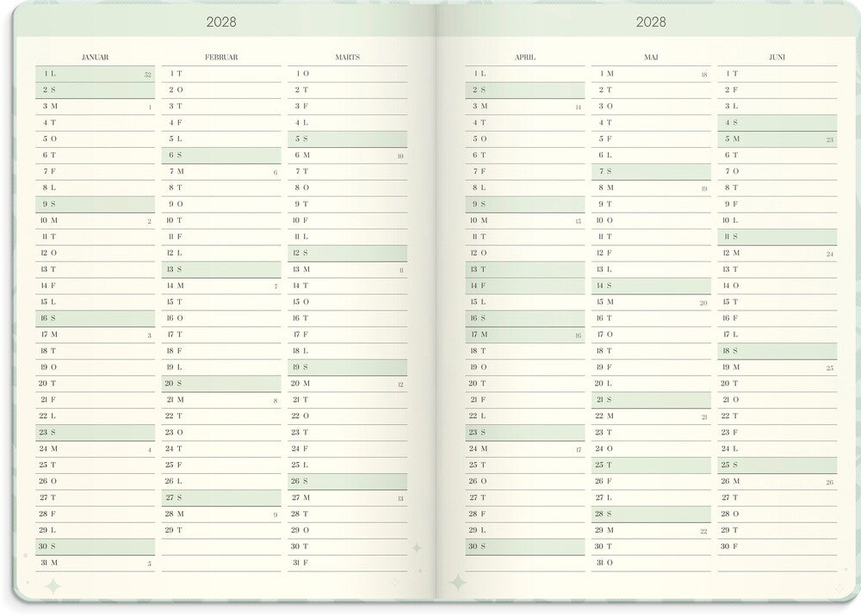The width and height of the screenshot is (861, 616).
Task: Select the highlighted '25 S' row in Juni
Action: 777,465
